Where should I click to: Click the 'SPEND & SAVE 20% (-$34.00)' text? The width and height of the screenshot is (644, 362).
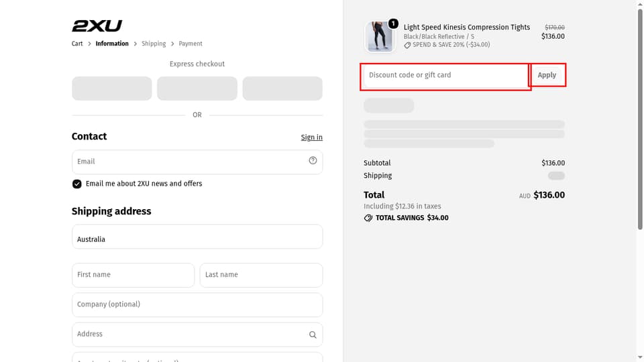(451, 45)
